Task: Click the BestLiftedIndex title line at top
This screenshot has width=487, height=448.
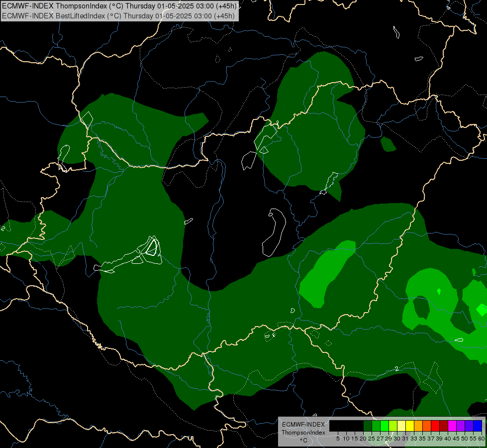Action: (x=118, y=16)
